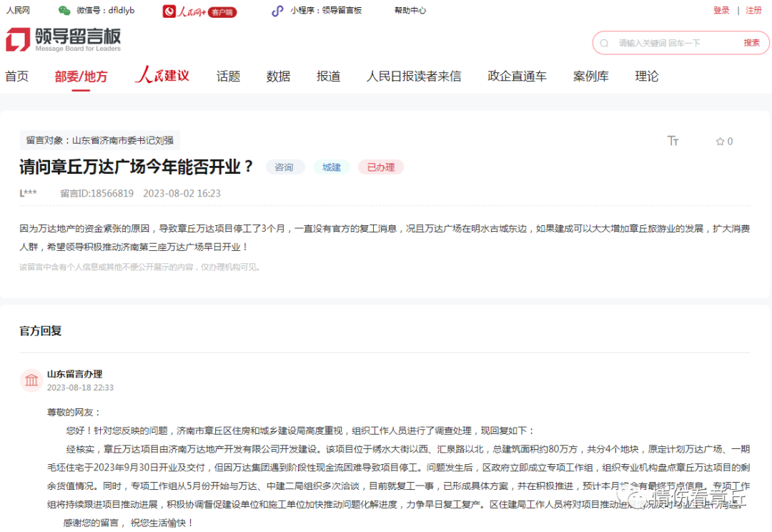Open the 人民网+ 客户端 logo link
772x532 pixels.
(199, 11)
